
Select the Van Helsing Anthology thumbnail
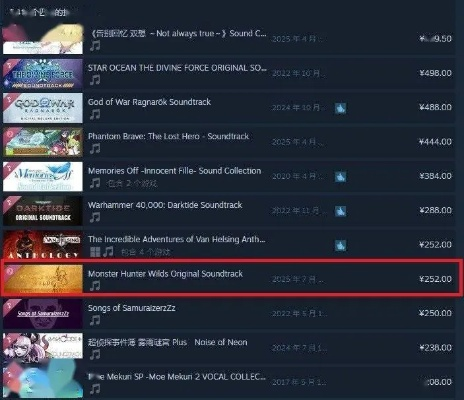pyautogui.click(x=43, y=245)
